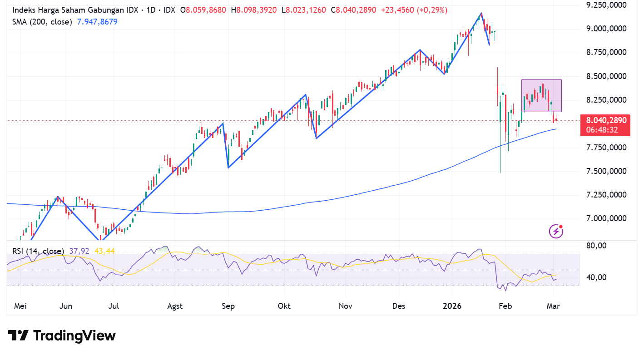Click the 2026 label on the time axis
The height and width of the screenshot is (356, 644).
pos(452,306)
